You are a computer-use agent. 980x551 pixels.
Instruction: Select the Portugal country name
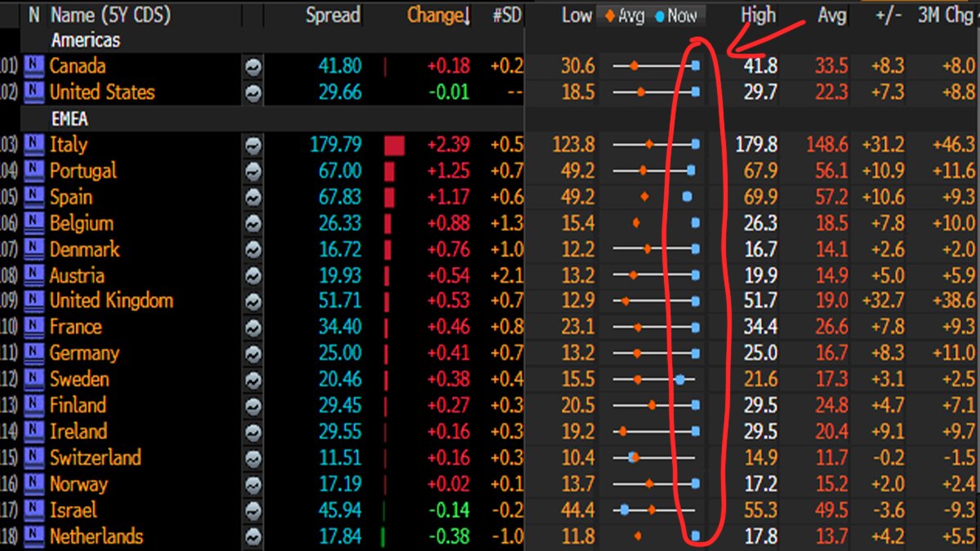click(x=82, y=171)
